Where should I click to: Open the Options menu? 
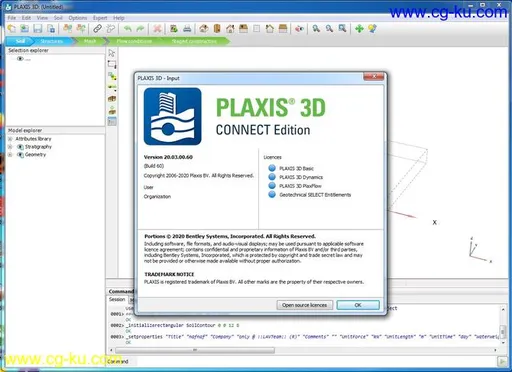78,18
